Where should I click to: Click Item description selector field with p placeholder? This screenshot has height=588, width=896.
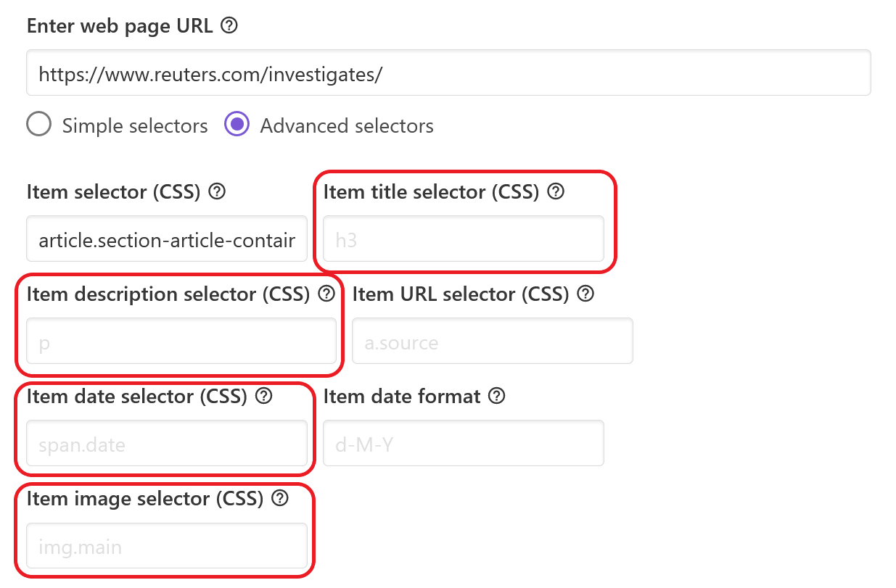tap(181, 341)
